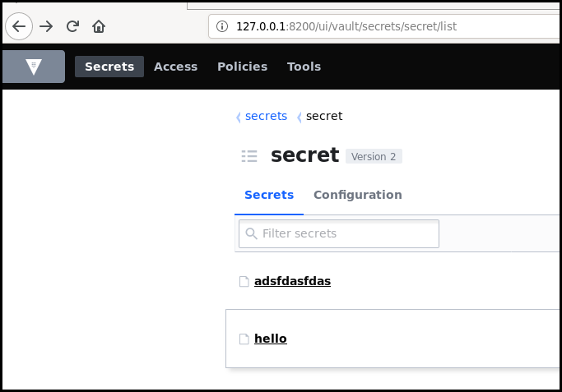
Task: Follow the secrets breadcrumb link
Action: [x=266, y=116]
